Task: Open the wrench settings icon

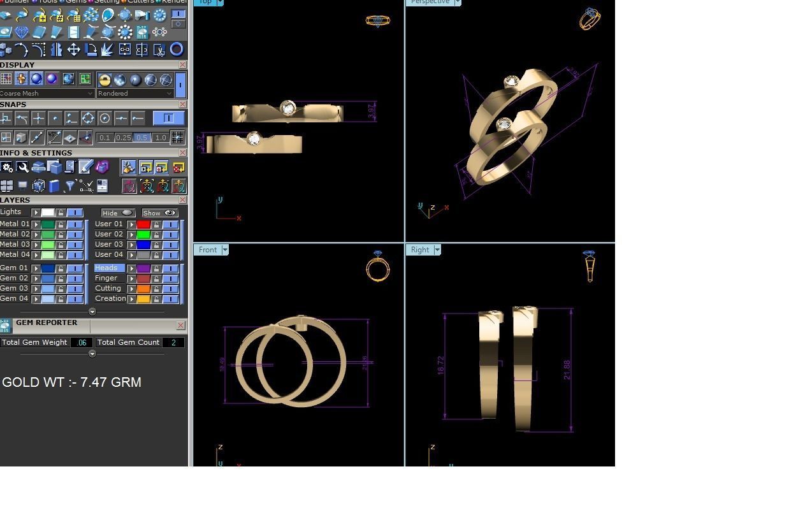Action: coord(23,167)
